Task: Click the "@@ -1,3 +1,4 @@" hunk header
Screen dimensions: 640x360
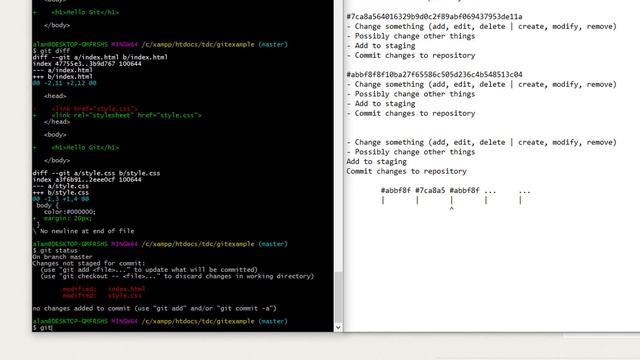Action: click(60, 199)
